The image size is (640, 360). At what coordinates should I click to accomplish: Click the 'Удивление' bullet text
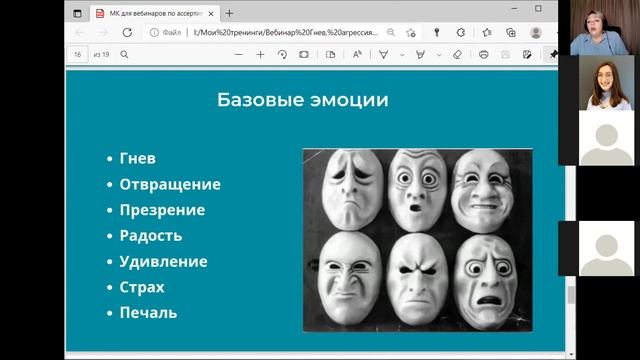click(x=163, y=262)
